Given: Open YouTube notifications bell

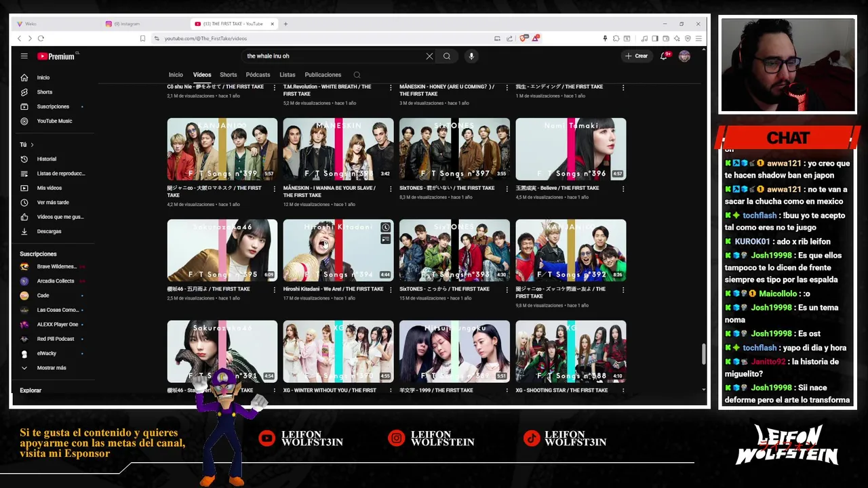Looking at the screenshot, I should tap(664, 56).
